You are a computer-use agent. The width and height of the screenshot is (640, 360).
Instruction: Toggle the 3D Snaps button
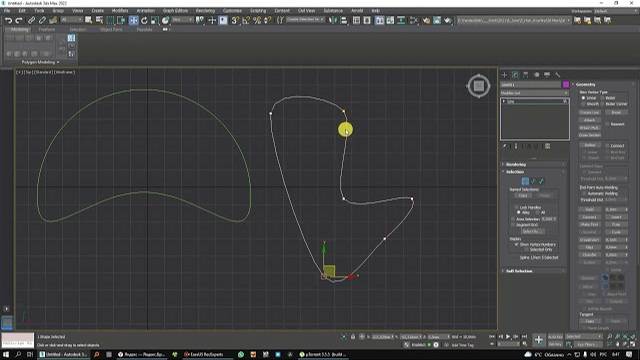[x=235, y=20]
